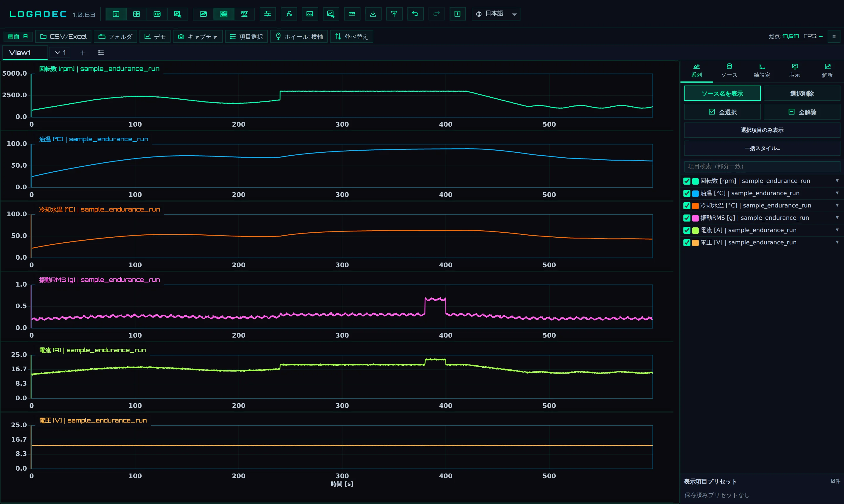
Task: Open the hamburger menu at top right
Action: click(x=834, y=36)
